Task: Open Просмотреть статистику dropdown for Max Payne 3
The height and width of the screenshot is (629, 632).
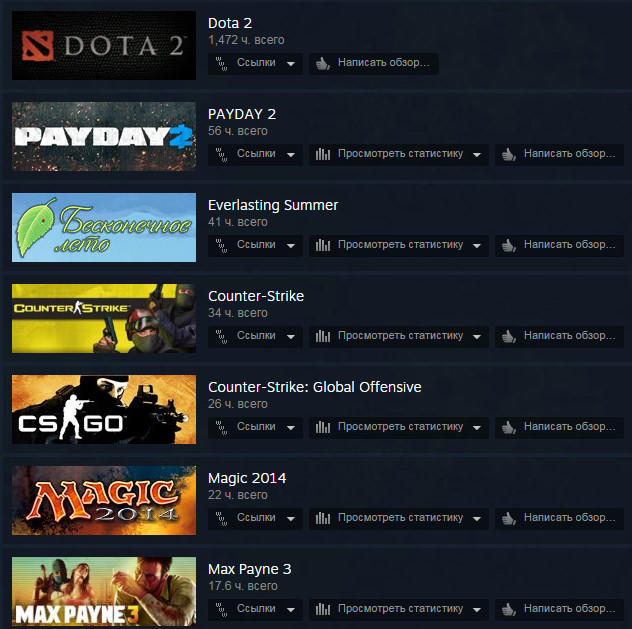Action: (x=399, y=609)
